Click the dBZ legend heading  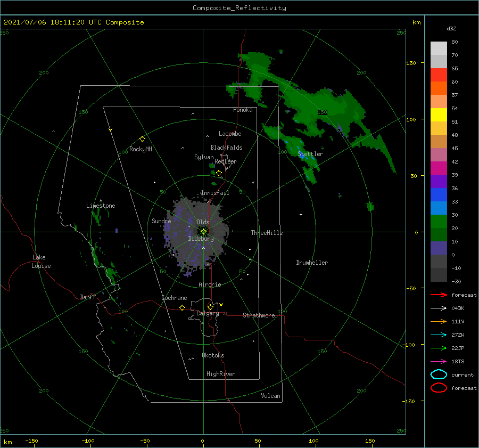coord(451,29)
